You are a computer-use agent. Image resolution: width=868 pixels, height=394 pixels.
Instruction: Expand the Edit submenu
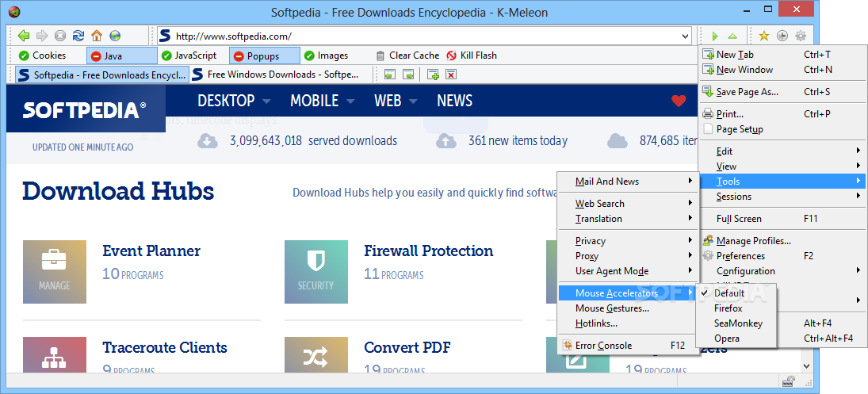782,151
